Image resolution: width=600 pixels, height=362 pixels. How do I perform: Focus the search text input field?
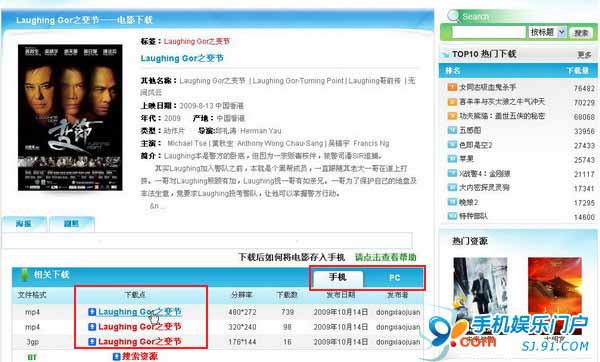(489, 33)
